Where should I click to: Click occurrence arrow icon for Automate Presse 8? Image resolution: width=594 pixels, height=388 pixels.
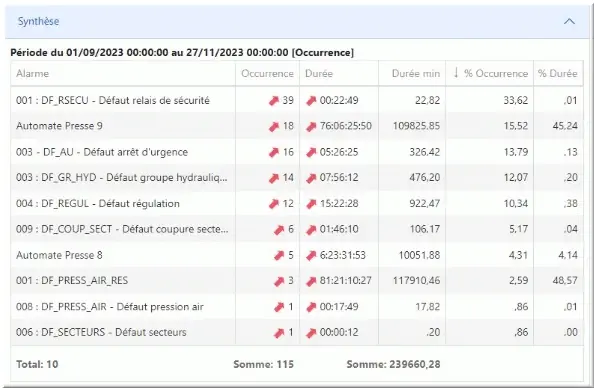coord(279,255)
